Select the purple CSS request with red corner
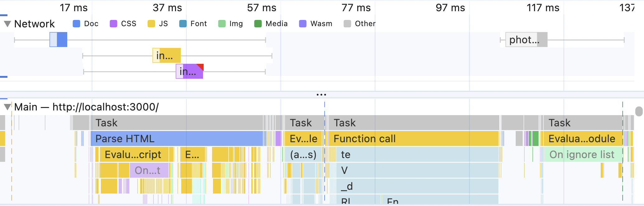644x206 pixels. coord(189,72)
